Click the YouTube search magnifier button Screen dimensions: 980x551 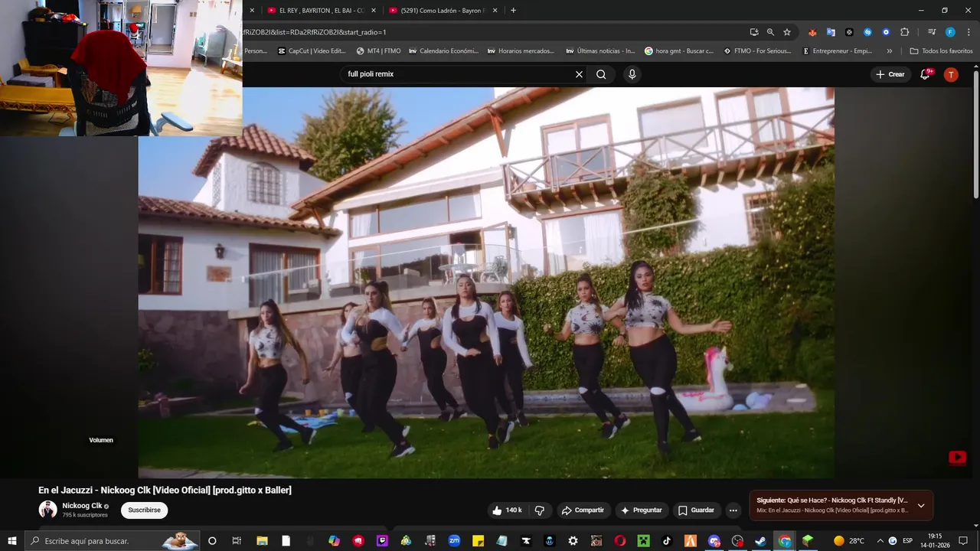[x=601, y=74]
